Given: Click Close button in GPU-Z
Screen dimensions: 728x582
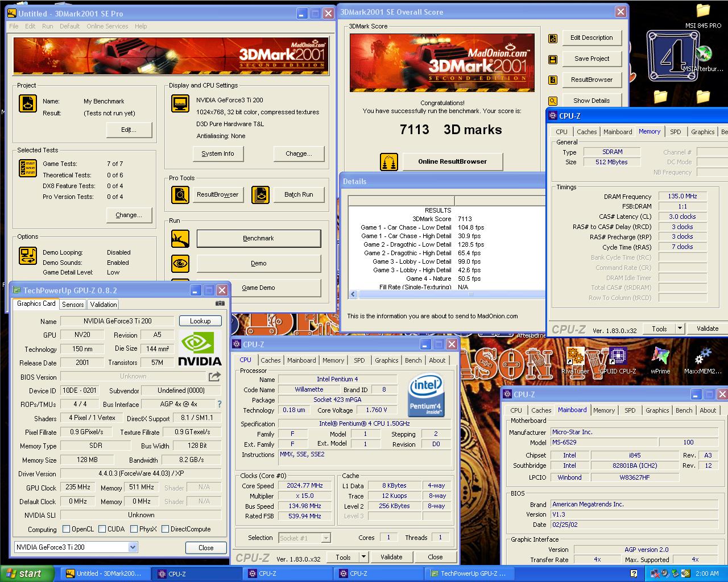Looking at the screenshot, I should [206, 548].
